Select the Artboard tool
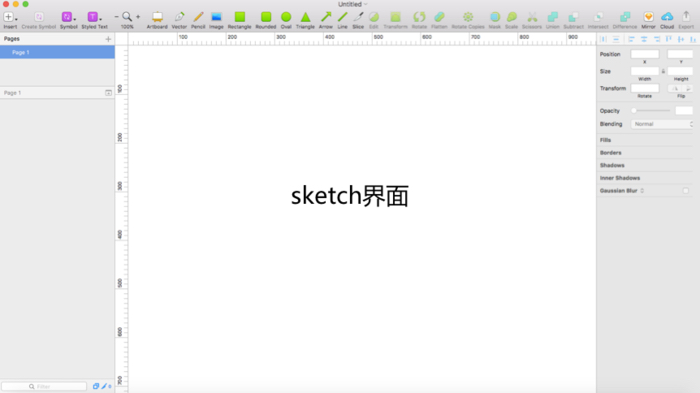This screenshot has width=700, height=393. click(157, 17)
